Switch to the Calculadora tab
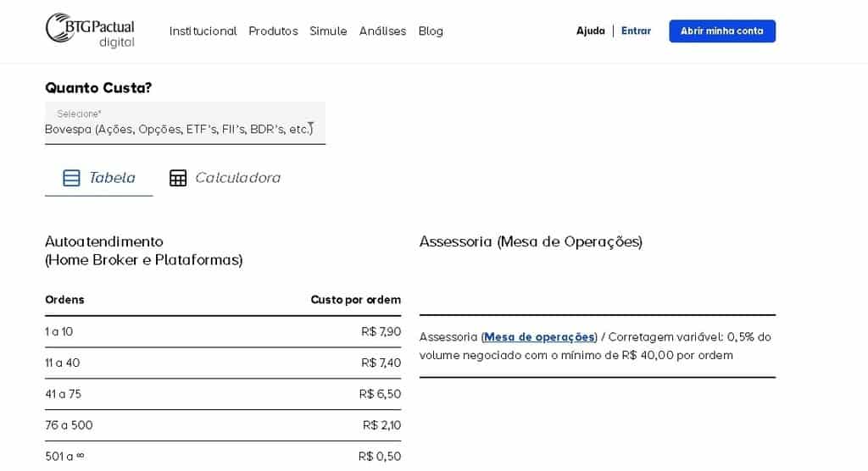The height and width of the screenshot is (471, 868). pyautogui.click(x=225, y=178)
